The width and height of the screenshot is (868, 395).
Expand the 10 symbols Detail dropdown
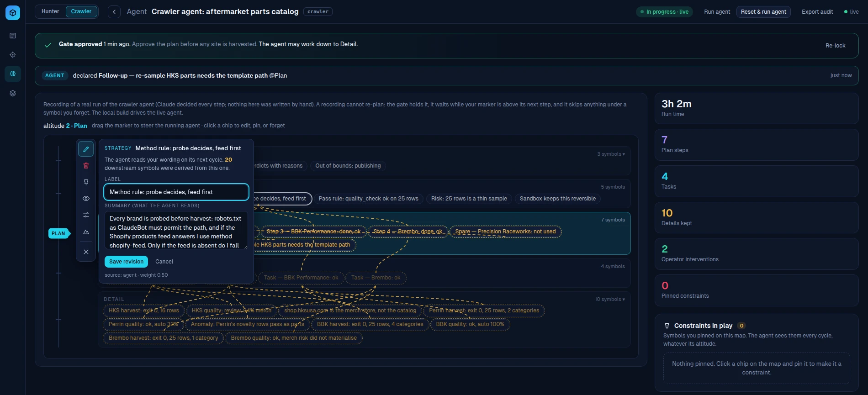[609, 300]
